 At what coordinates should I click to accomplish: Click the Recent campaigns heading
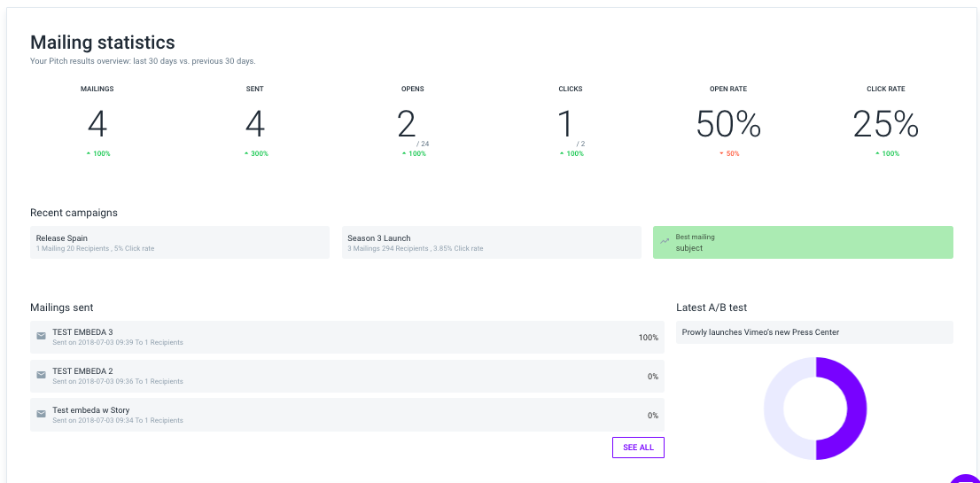point(74,213)
